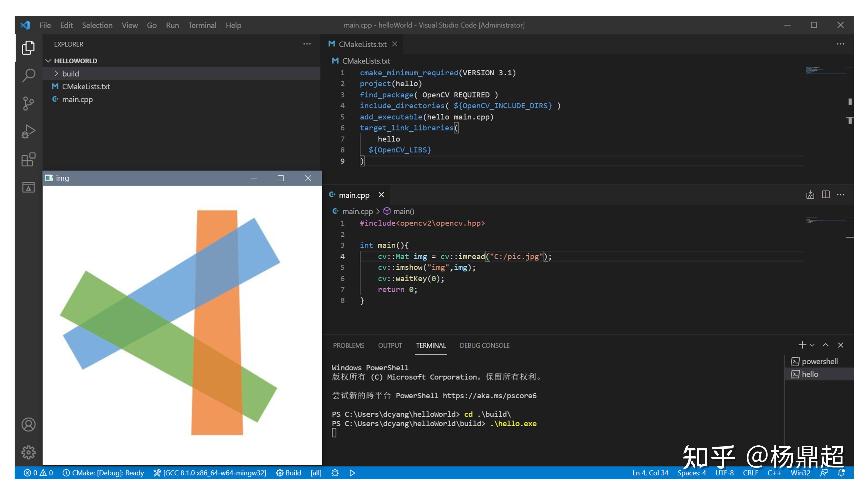The width and height of the screenshot is (868, 494).
Task: Change end of line sequence CRLF
Action: pyautogui.click(x=750, y=473)
